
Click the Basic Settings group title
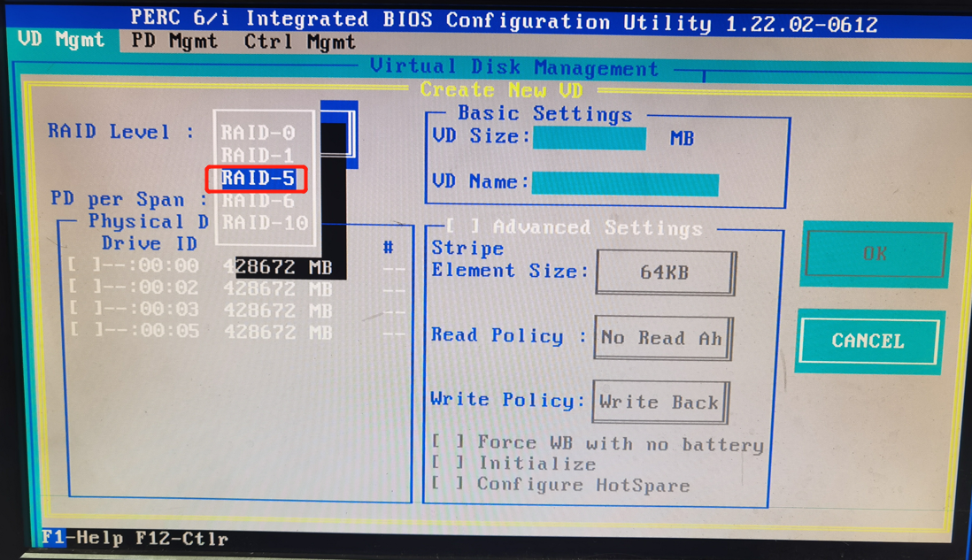545,114
